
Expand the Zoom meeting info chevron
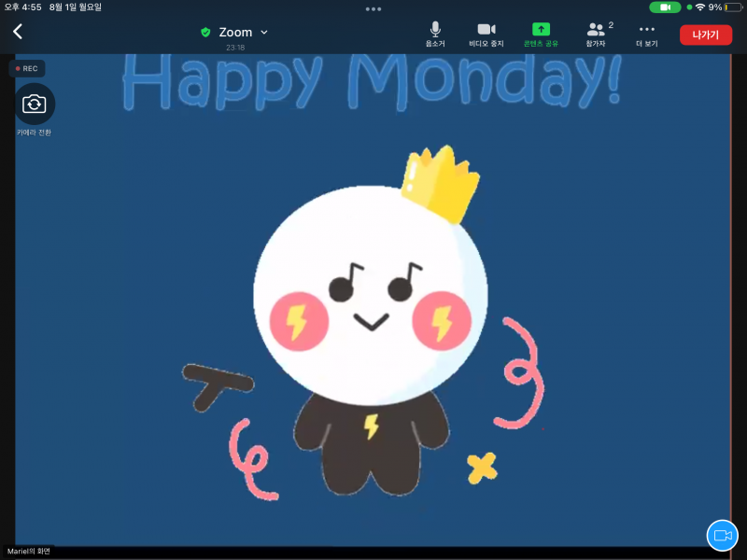[x=264, y=32]
